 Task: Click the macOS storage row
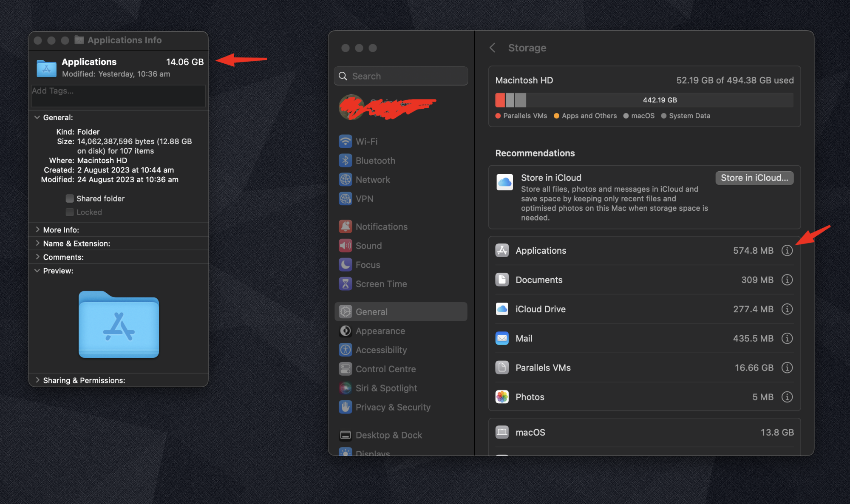click(645, 433)
